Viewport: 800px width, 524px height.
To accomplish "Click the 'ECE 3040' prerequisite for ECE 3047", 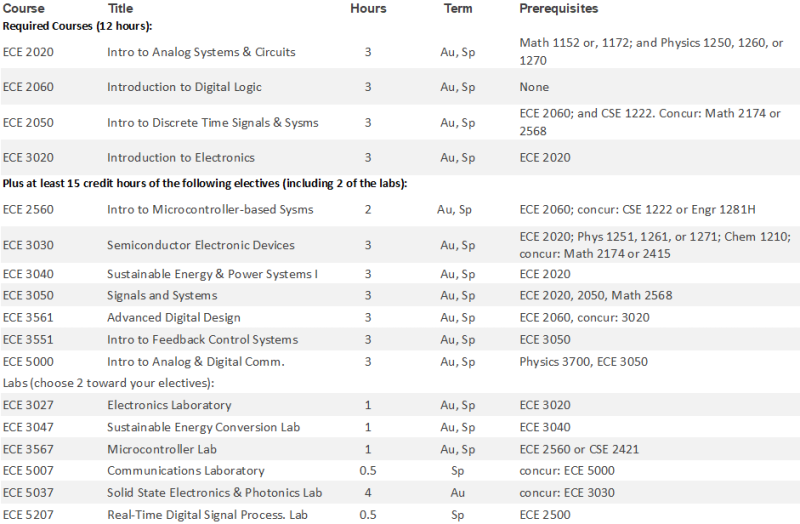I will pyautogui.click(x=545, y=427).
